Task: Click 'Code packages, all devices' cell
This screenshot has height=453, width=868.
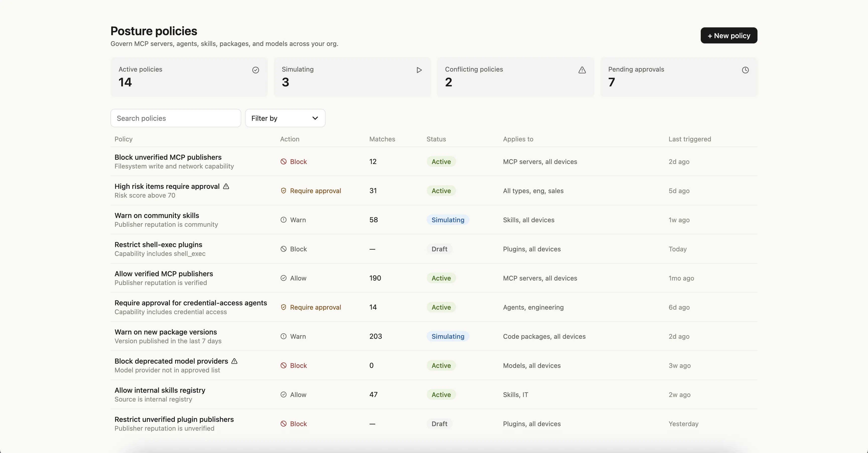Action: pyautogui.click(x=544, y=336)
